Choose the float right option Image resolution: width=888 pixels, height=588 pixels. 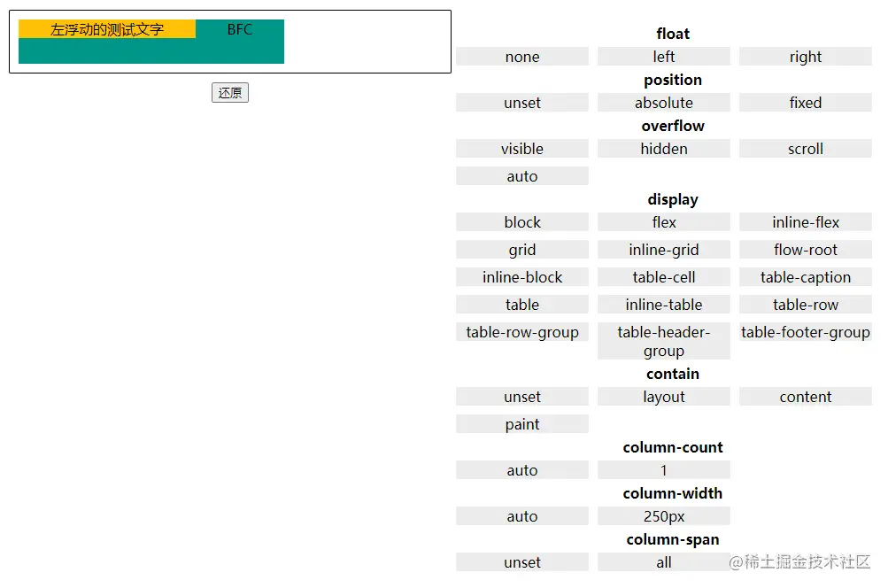[806, 57]
